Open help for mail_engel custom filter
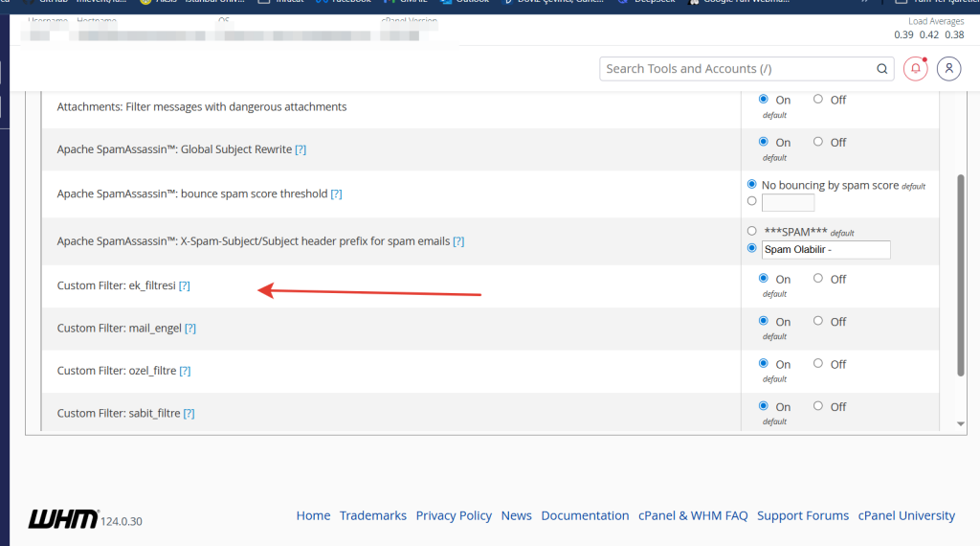 pyautogui.click(x=190, y=329)
